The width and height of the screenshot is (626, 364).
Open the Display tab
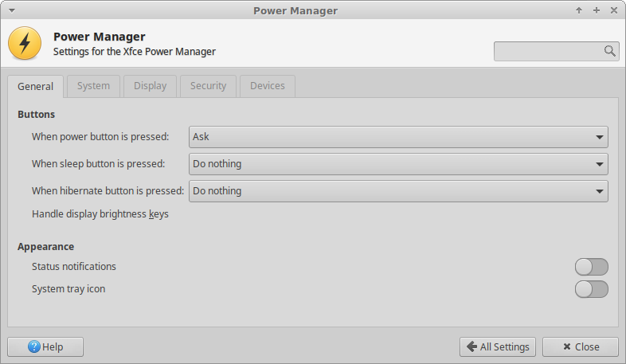click(x=150, y=86)
